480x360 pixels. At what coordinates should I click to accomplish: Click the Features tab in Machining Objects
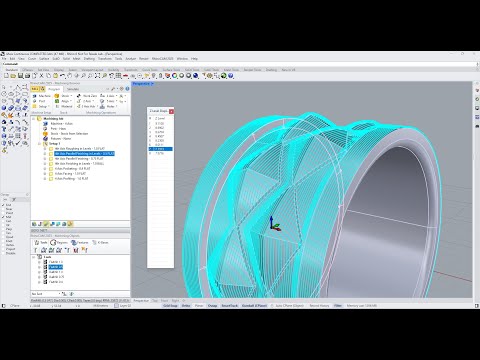coord(80,243)
